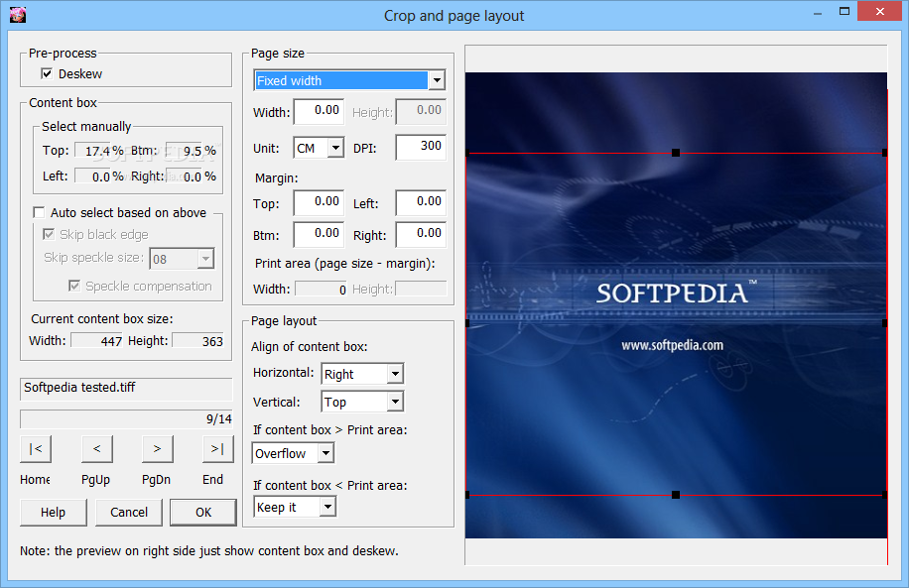The height and width of the screenshot is (588, 909).
Task: Click the Softpedia preview image
Action: tap(676, 305)
